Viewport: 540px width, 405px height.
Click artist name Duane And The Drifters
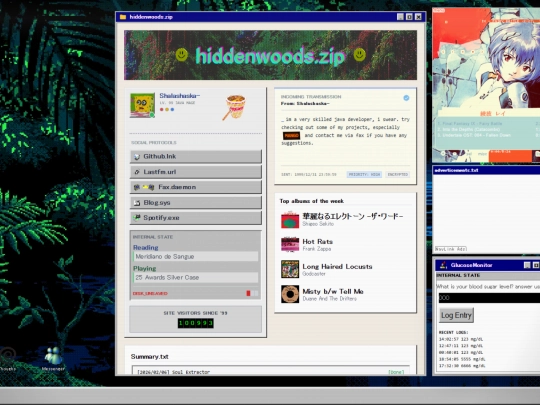coord(330,299)
